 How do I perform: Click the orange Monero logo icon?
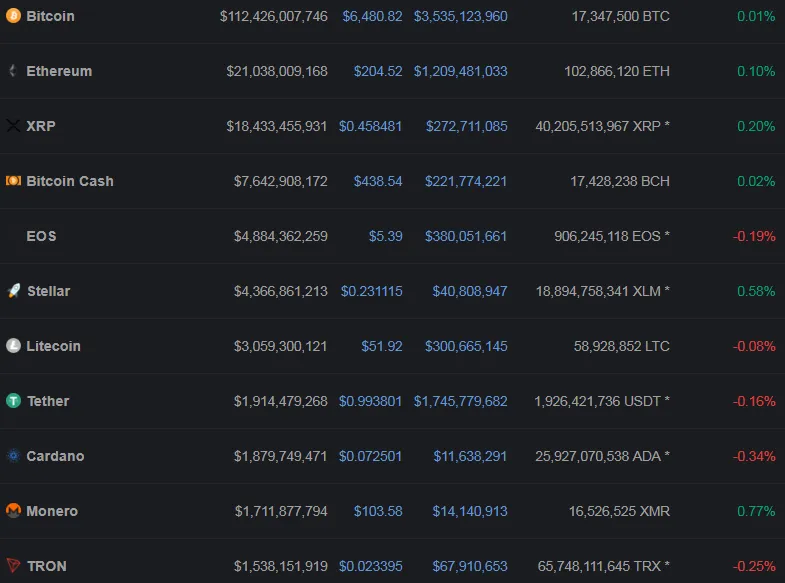coord(13,511)
